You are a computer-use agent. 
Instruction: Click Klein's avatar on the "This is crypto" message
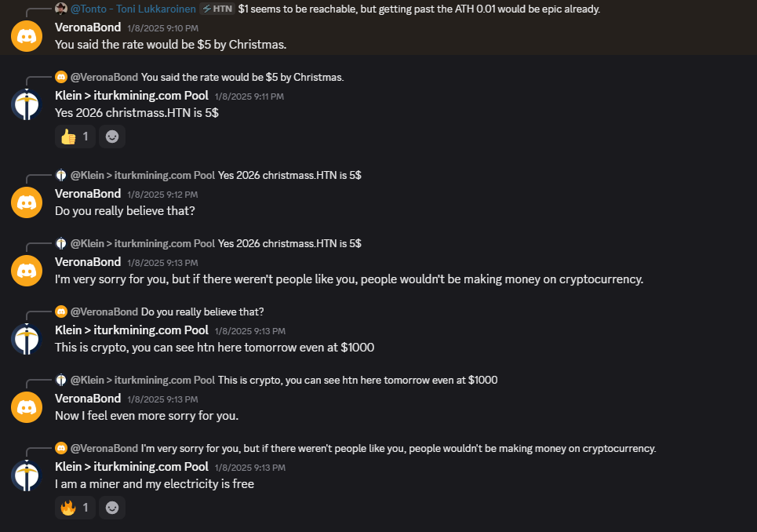click(27, 339)
